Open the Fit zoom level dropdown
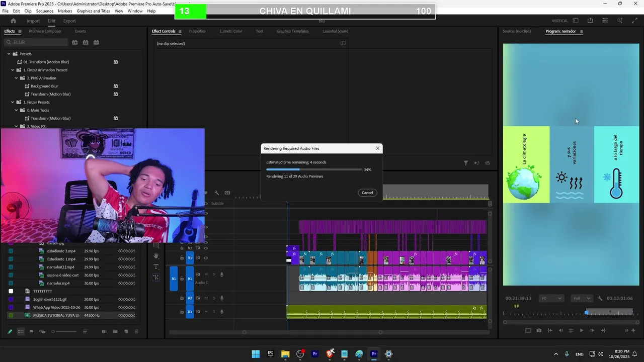Screen dimensions: 644x362 [551, 298]
